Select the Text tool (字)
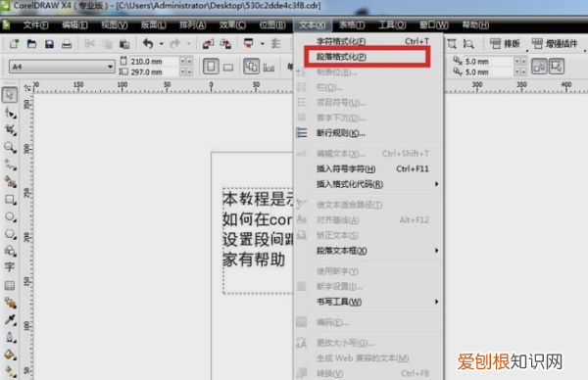 (10, 266)
